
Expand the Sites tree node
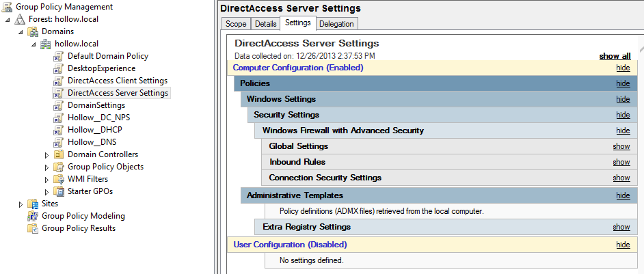coord(21,204)
